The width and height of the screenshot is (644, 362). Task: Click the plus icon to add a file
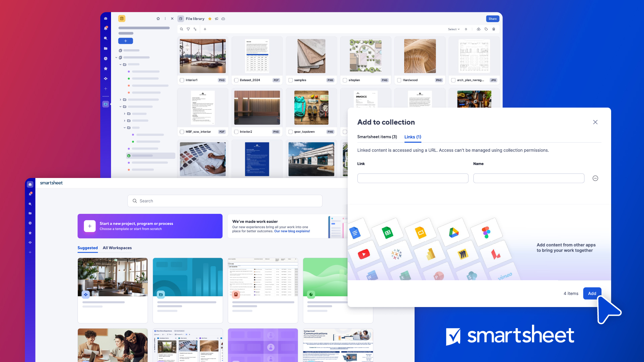point(205,29)
